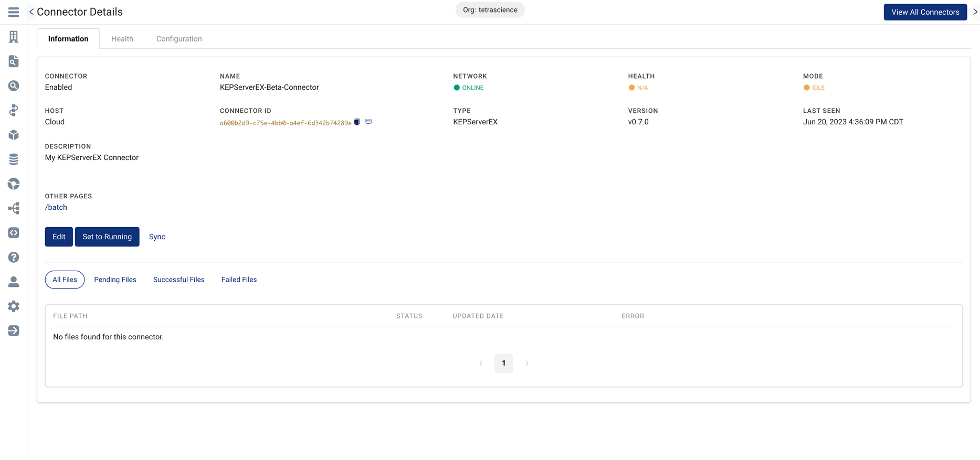Image resolution: width=980 pixels, height=460 pixels.
Task: Open the building organization icon in sidebar
Action: coord(14,37)
